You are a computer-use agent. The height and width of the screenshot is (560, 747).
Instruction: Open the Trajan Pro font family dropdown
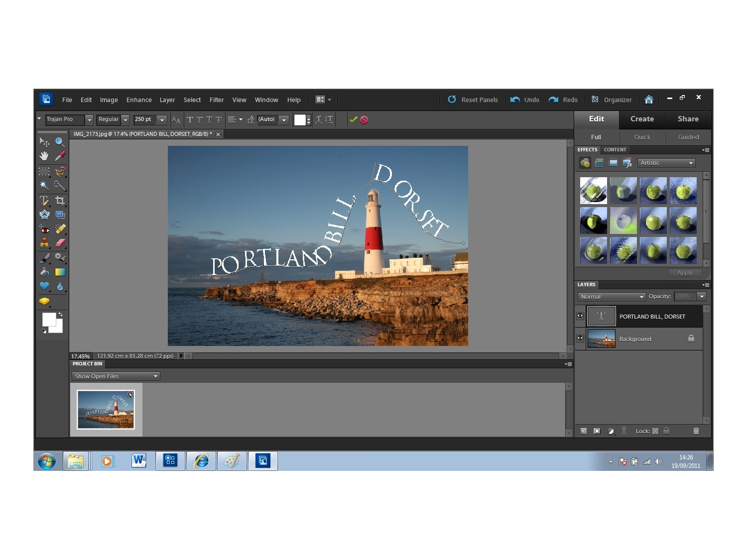click(x=89, y=120)
